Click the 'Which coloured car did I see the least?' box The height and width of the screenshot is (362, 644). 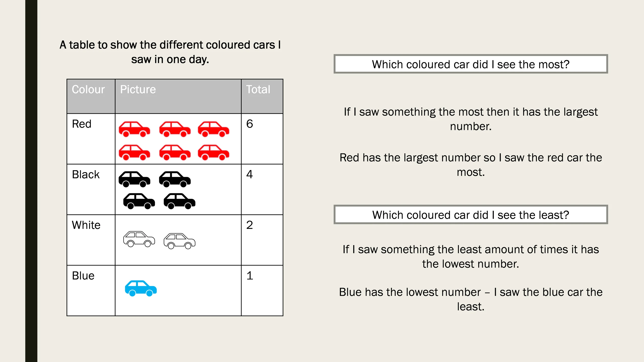click(471, 214)
